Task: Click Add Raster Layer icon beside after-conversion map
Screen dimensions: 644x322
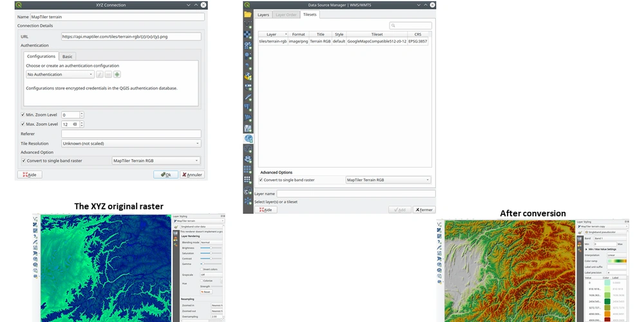Action: [x=439, y=230]
